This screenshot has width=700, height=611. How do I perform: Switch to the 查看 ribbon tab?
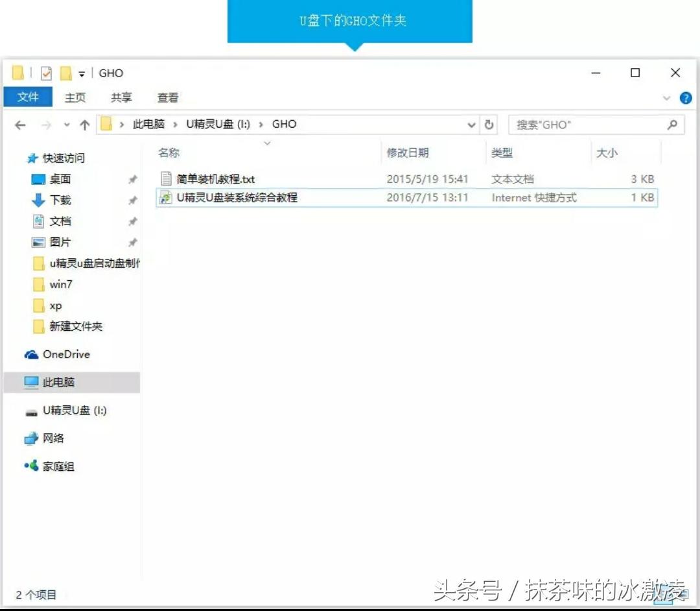(167, 97)
